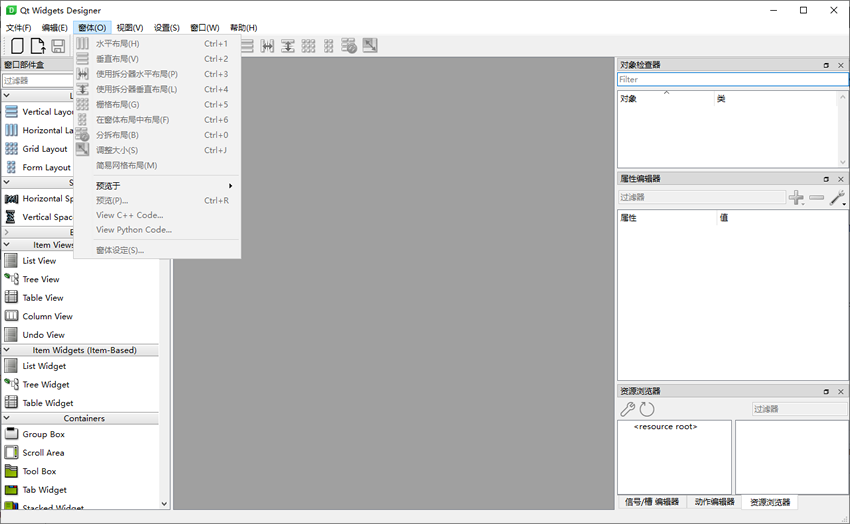Open the 窗口(W) menu
This screenshot has width=850, height=524.
point(204,28)
